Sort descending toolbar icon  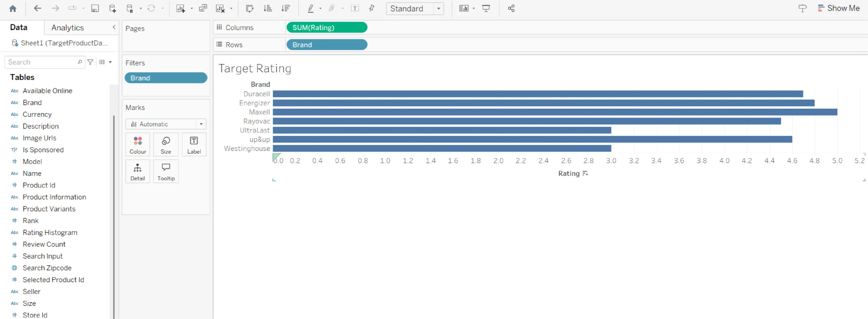[285, 8]
